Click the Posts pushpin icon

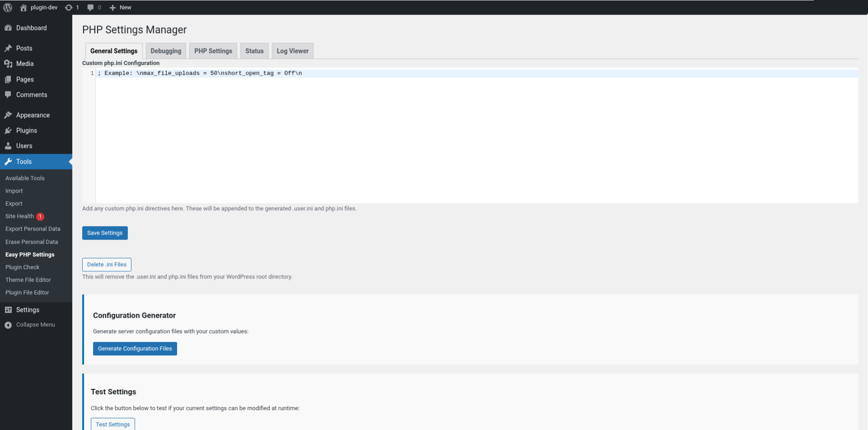pyautogui.click(x=8, y=48)
